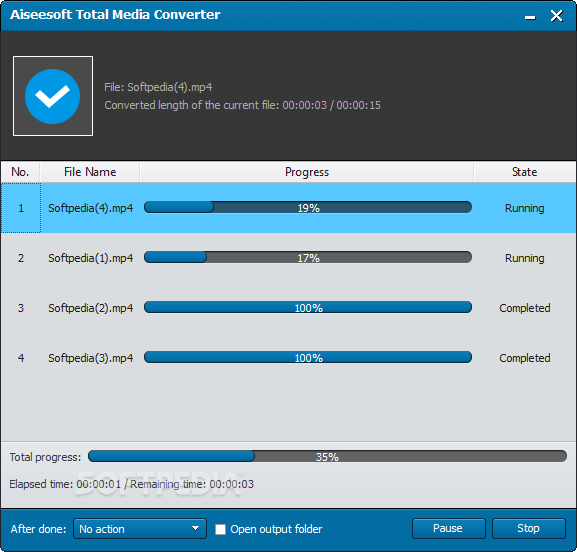This screenshot has height=552, width=577.
Task: Select the Softpedia(2).mp4 row
Action: [x=288, y=308]
